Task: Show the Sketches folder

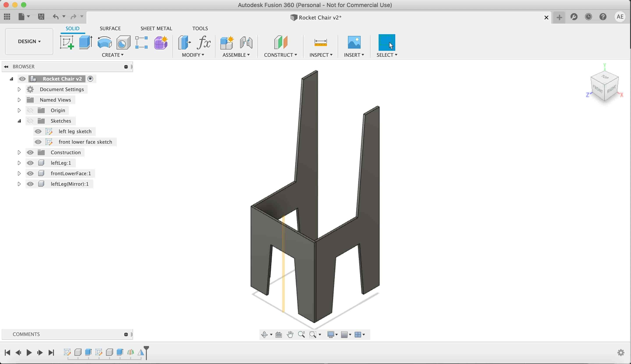Action: (30, 121)
